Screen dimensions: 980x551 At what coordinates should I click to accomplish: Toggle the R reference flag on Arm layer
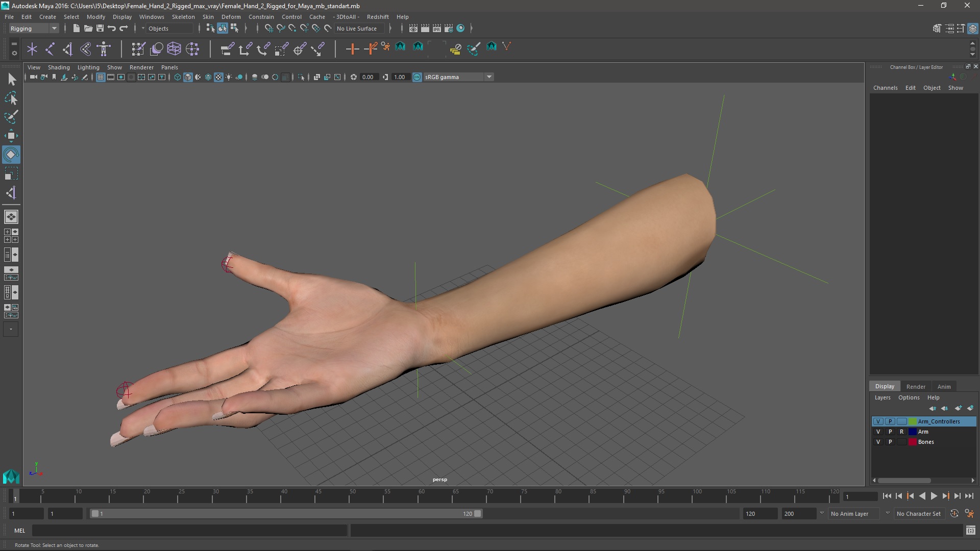click(x=901, y=432)
